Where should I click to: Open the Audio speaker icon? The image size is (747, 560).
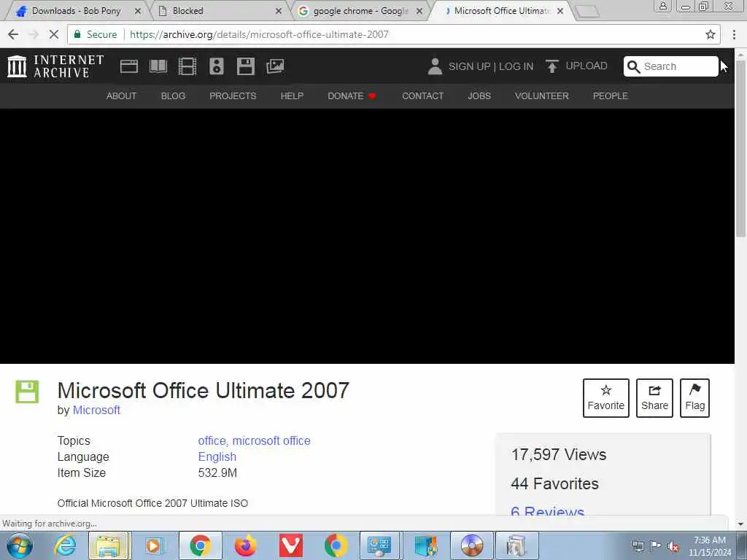216,66
